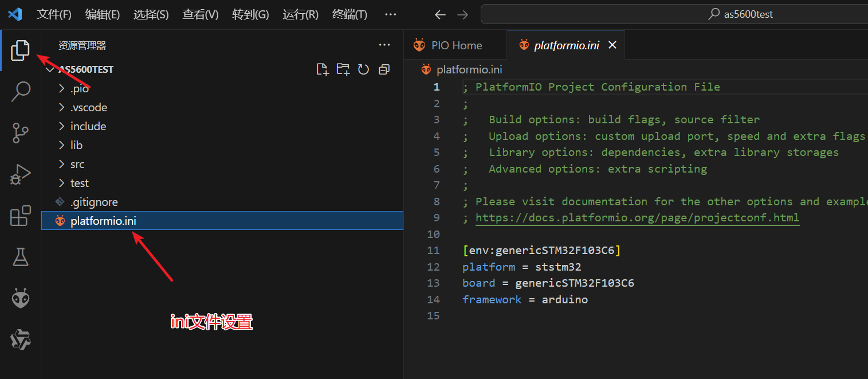Open the docs.platformio.org projectconf link
The height and width of the screenshot is (379, 868).
[637, 218]
